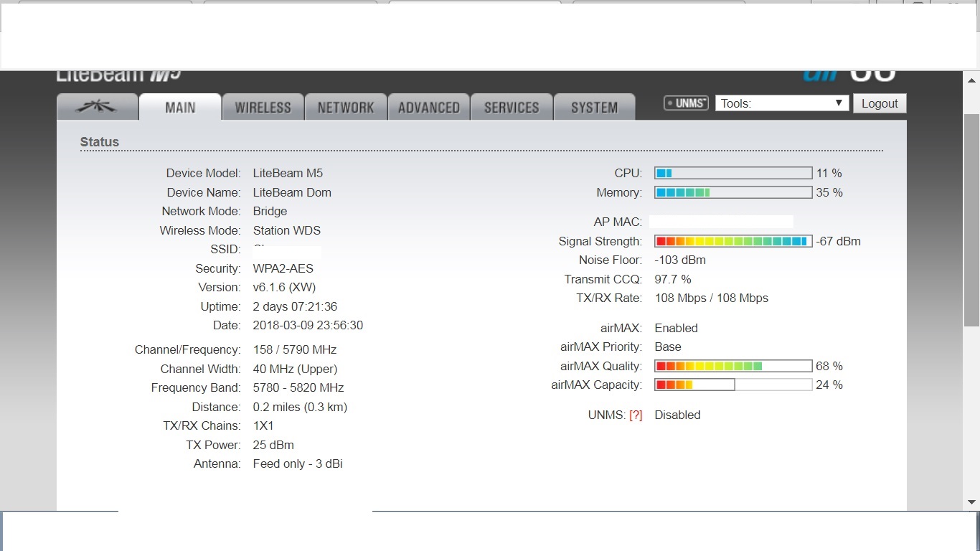
Task: Click the airMAX Priority label
Action: [x=601, y=347]
